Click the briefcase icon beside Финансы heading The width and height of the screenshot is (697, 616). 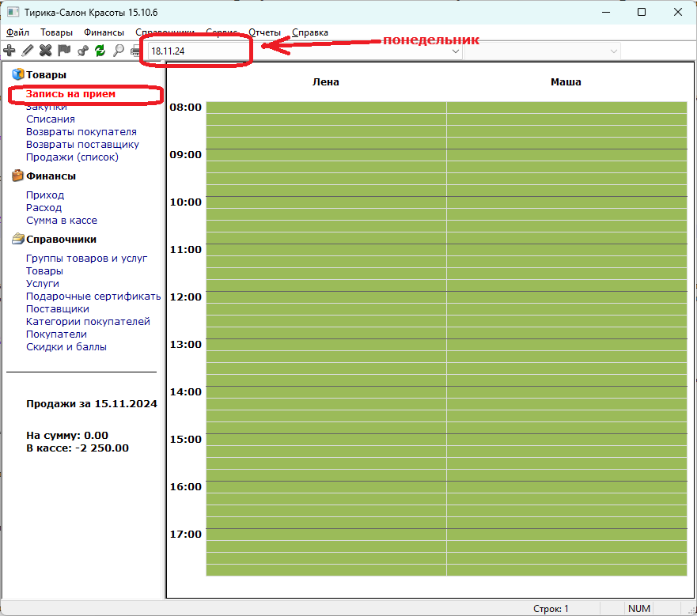tap(17, 176)
